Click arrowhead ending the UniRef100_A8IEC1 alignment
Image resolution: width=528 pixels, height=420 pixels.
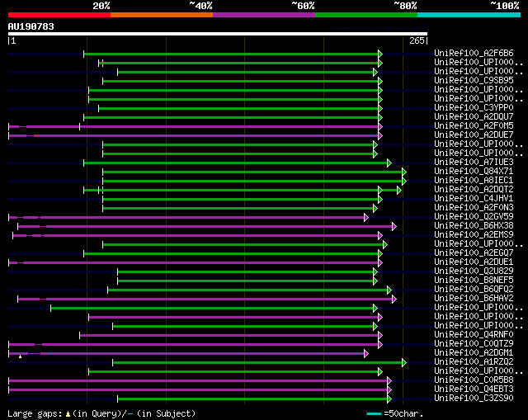[404, 182]
